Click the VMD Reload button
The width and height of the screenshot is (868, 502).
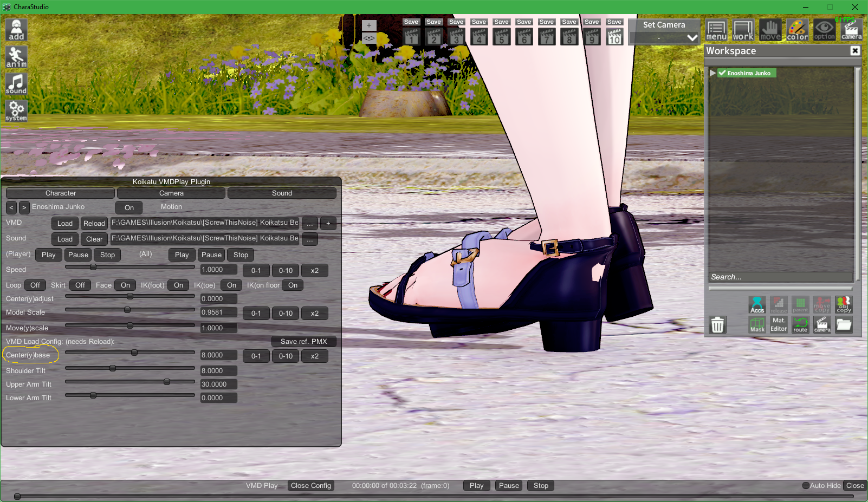click(94, 223)
